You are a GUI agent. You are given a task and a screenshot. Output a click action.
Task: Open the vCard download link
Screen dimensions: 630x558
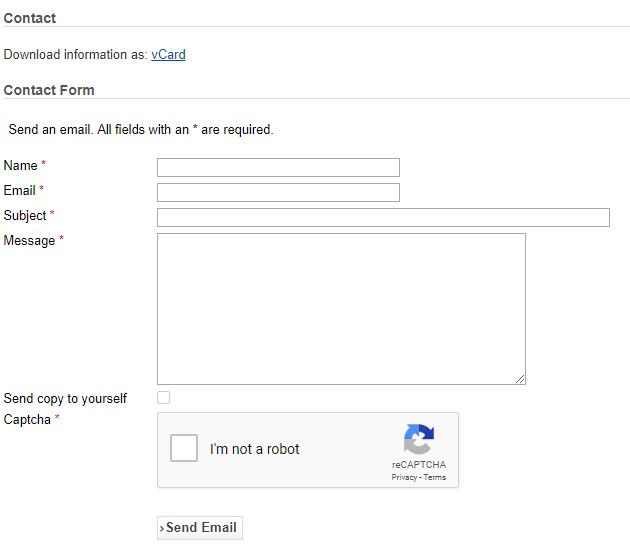(168, 55)
